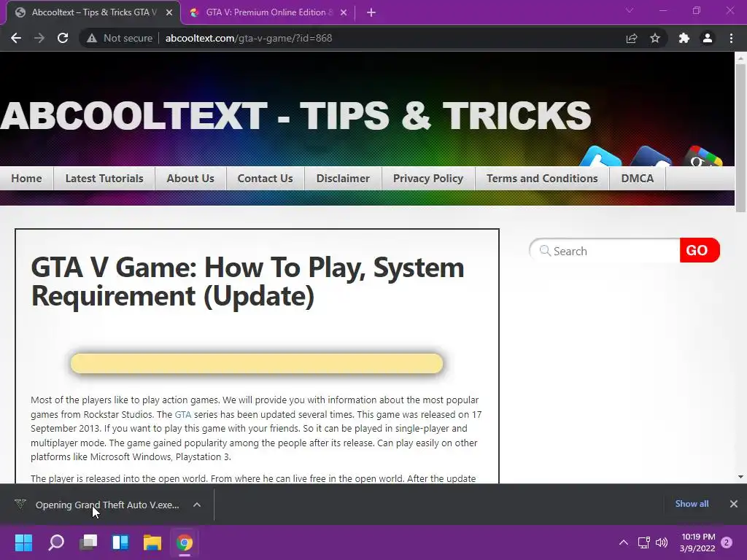The image size is (747, 560).
Task: Expand download item options chevron
Action: coord(197,505)
